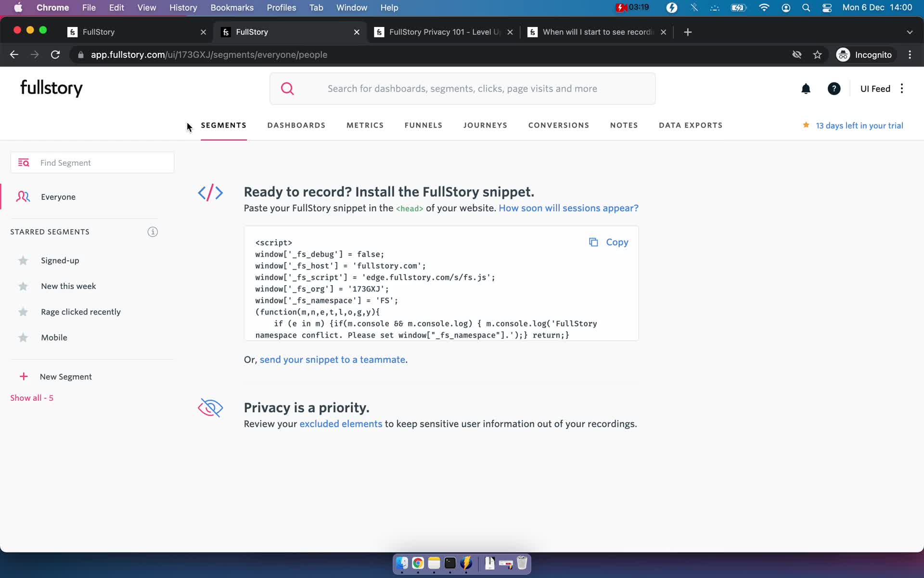Switch to the Metrics tab

pyautogui.click(x=365, y=125)
